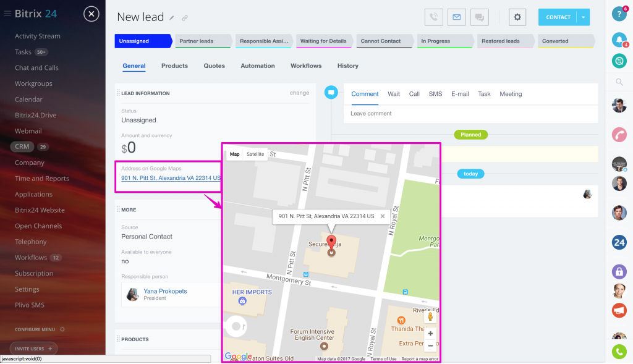This screenshot has height=364, width=633.
Task: Select the Meeting activity tab
Action: click(511, 94)
